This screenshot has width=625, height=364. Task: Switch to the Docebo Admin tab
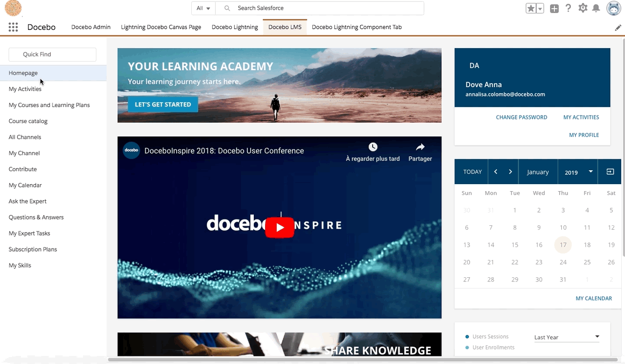pyautogui.click(x=91, y=27)
